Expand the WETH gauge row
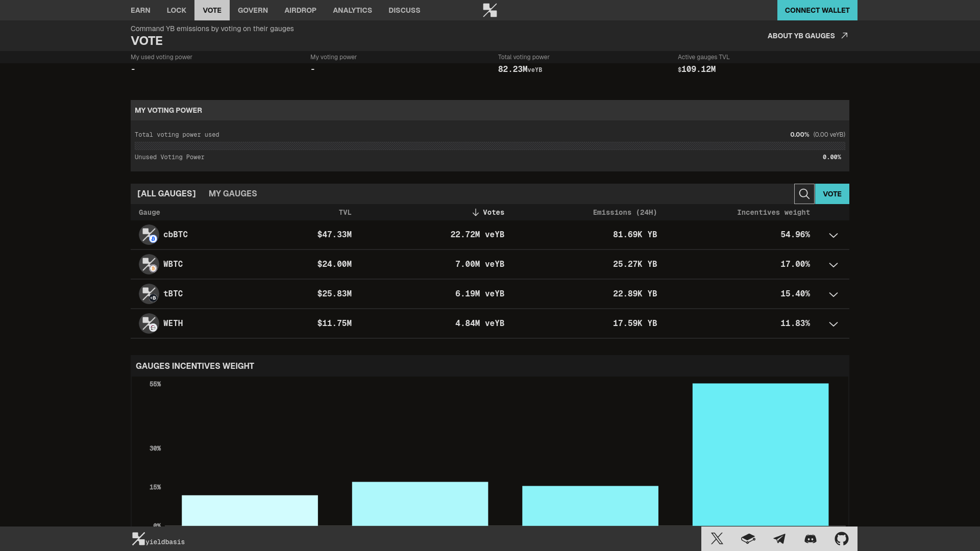The height and width of the screenshot is (551, 980). [x=833, y=324]
